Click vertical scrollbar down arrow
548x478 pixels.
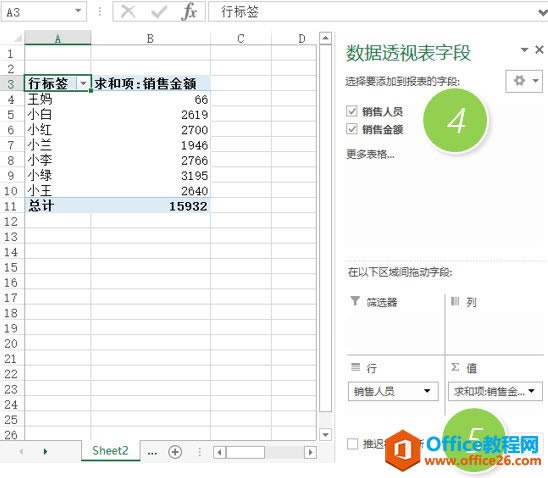coord(325,435)
